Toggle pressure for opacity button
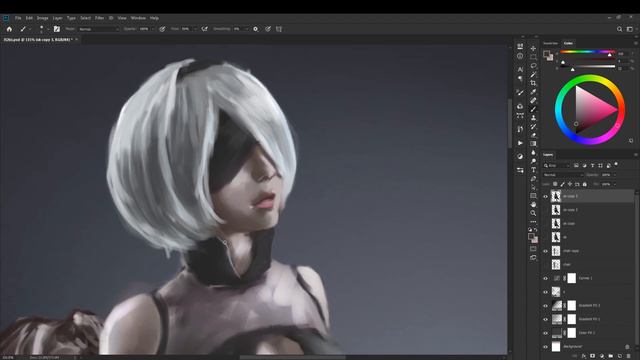The height and width of the screenshot is (360, 640). 162,29
